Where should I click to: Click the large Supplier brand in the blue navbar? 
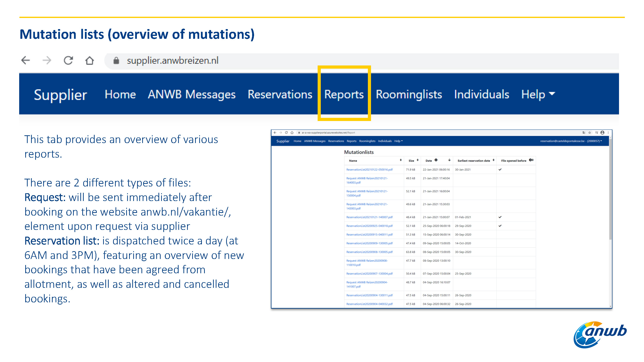[x=60, y=95]
